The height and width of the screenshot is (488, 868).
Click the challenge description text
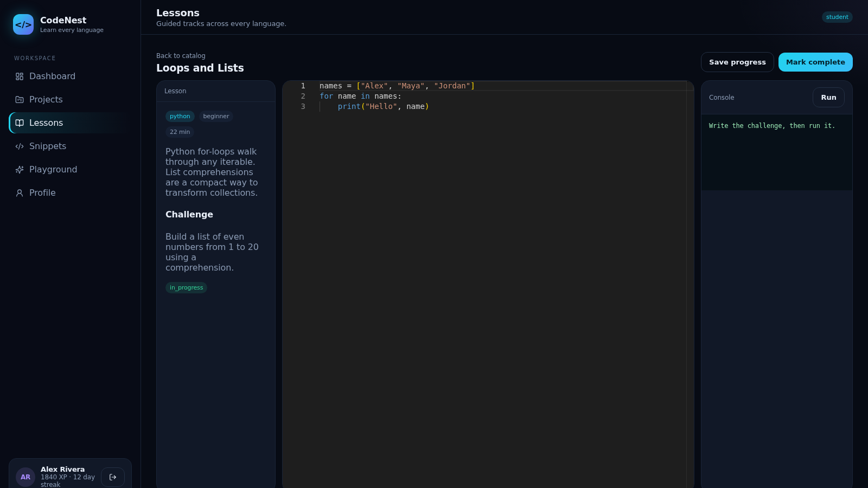click(212, 252)
